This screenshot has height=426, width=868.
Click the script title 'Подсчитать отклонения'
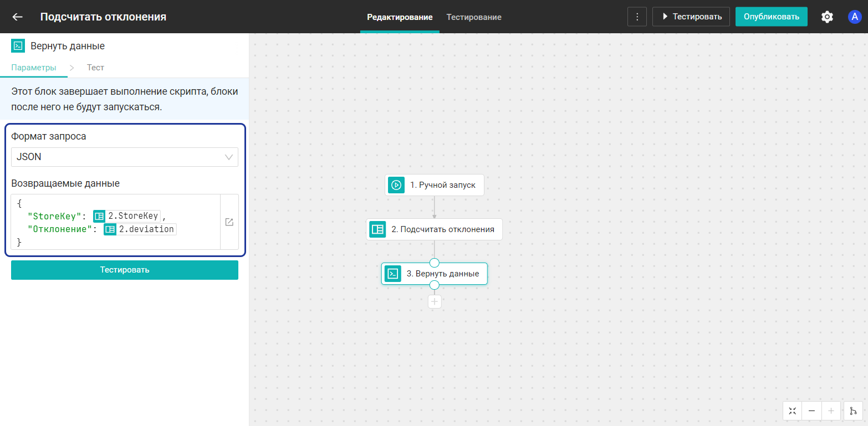point(103,17)
